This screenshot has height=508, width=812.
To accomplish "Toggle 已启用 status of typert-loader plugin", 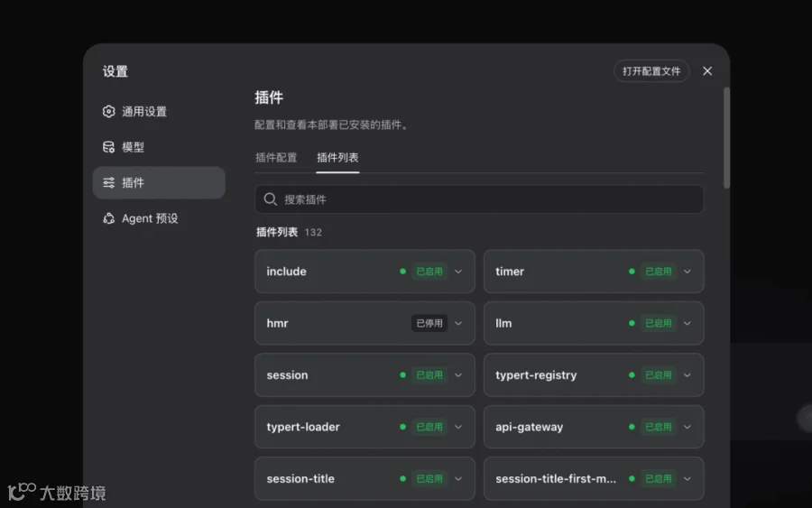I will coord(429,427).
